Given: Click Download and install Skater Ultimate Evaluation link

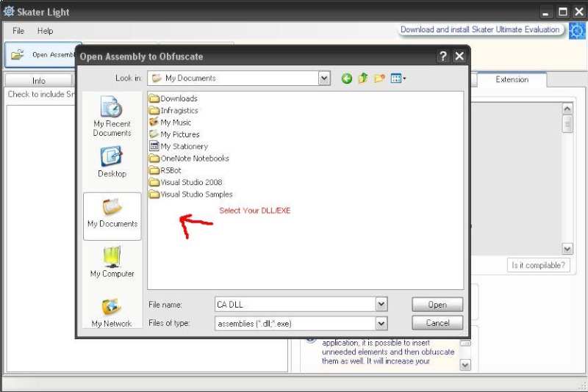Looking at the screenshot, I should point(480,29).
